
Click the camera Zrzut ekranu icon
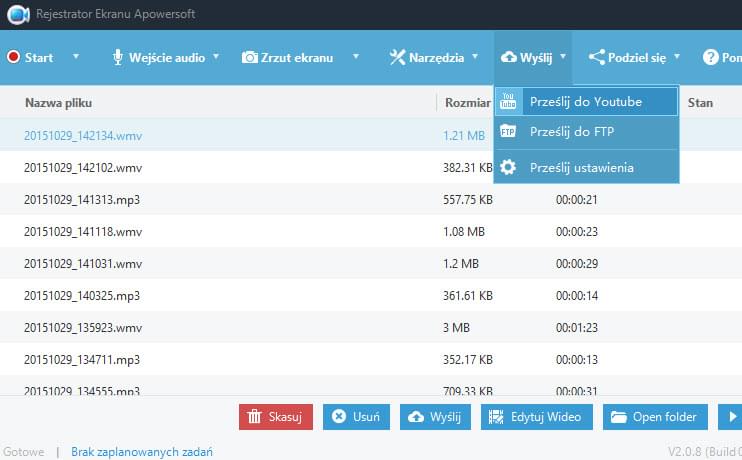[x=249, y=58]
